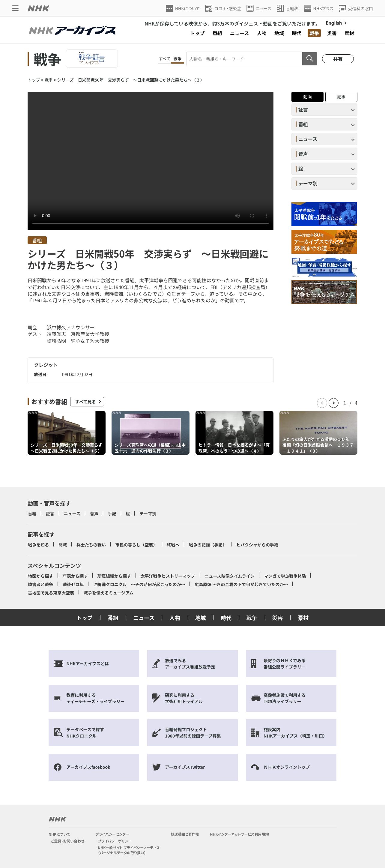Open the video player more options menu
385x868 pixels.
[266, 216]
